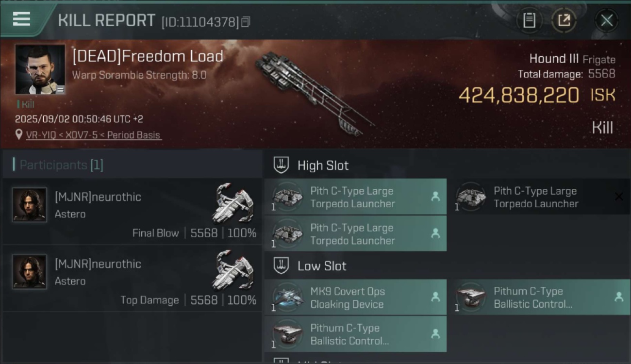Select the first Pith C-Type Torpedo Launcher
Image resolution: width=631 pixels, height=364 pixels.
(355, 197)
